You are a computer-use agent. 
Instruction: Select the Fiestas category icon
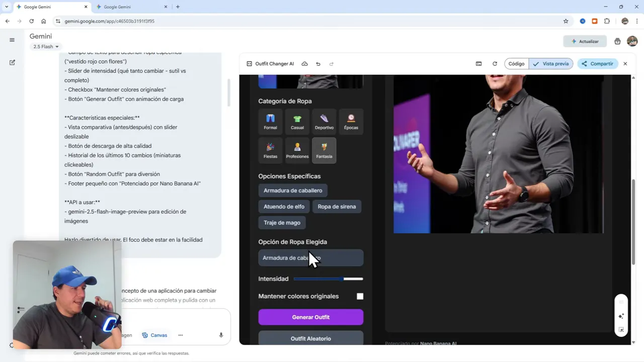270,149
